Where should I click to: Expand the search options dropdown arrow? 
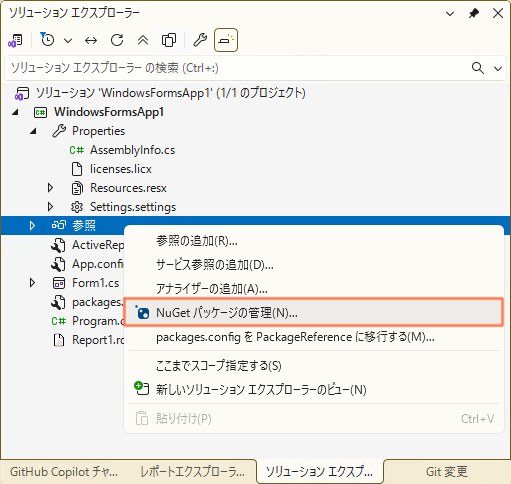(498, 68)
